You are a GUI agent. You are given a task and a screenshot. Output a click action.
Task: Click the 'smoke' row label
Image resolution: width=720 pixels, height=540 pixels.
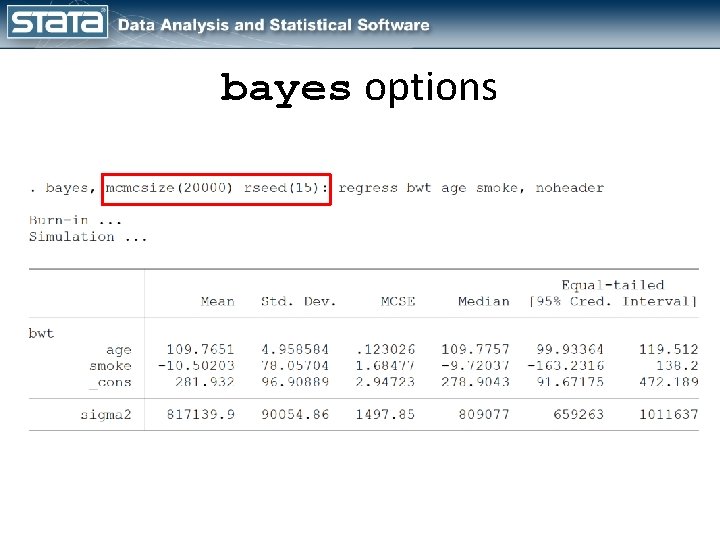pyautogui.click(x=110, y=366)
